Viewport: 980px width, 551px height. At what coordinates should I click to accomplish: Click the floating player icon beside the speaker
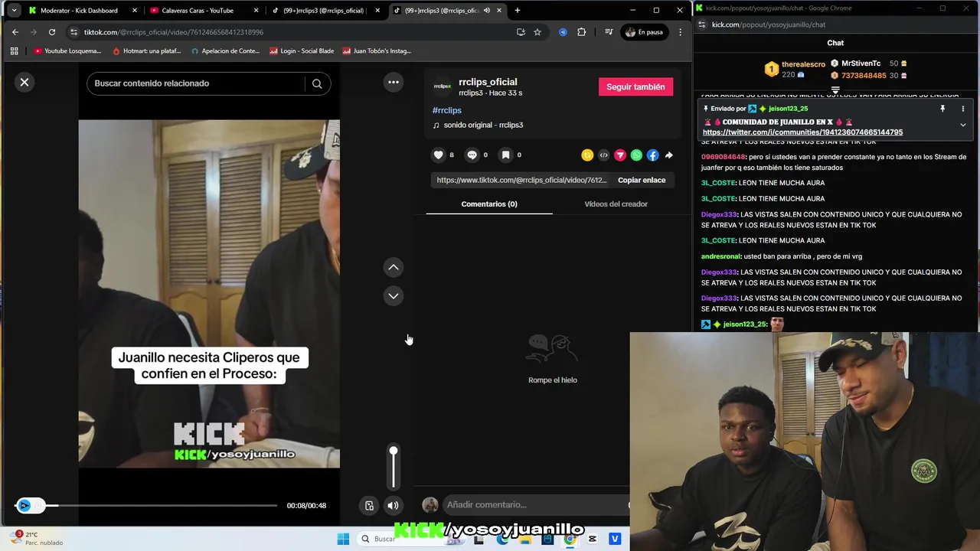(369, 505)
